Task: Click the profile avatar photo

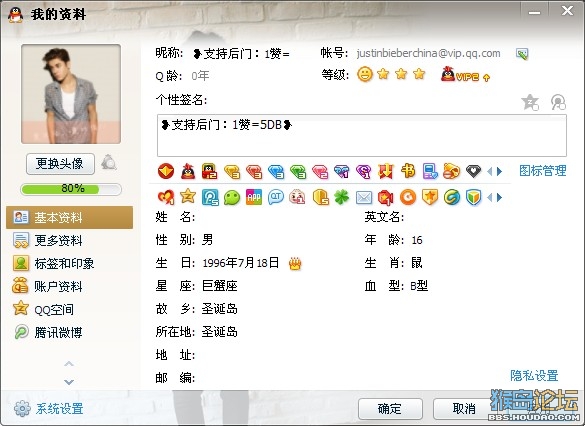Action: click(x=71, y=94)
